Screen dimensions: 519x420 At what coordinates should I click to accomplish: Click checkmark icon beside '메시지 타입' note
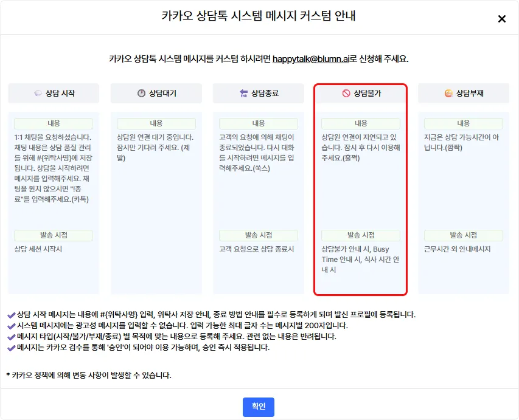(11, 337)
